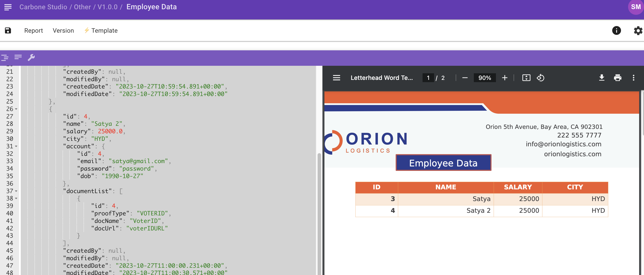Screen dimensions: 644x275
Task: Print the PDF document
Action: coord(617,78)
